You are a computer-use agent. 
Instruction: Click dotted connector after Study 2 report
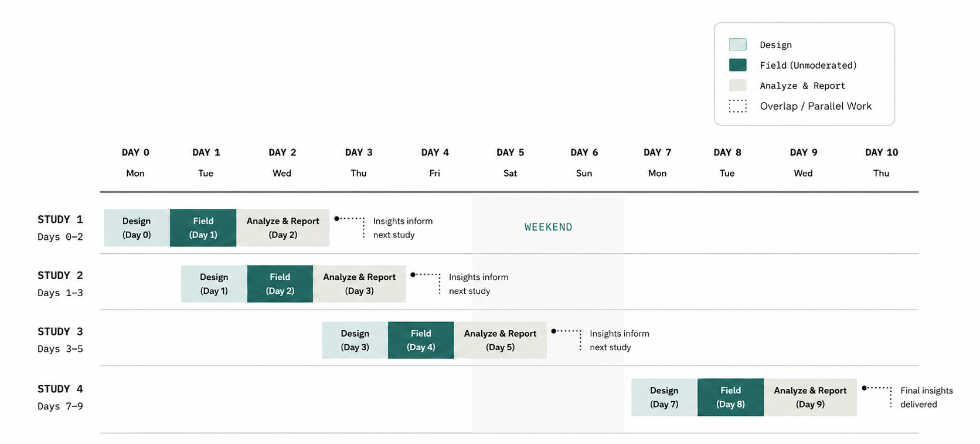coord(426,283)
